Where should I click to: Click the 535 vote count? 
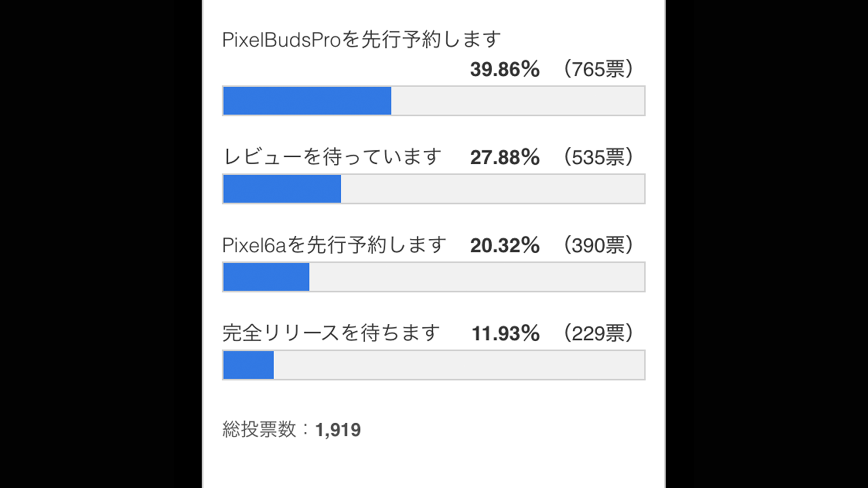(599, 157)
